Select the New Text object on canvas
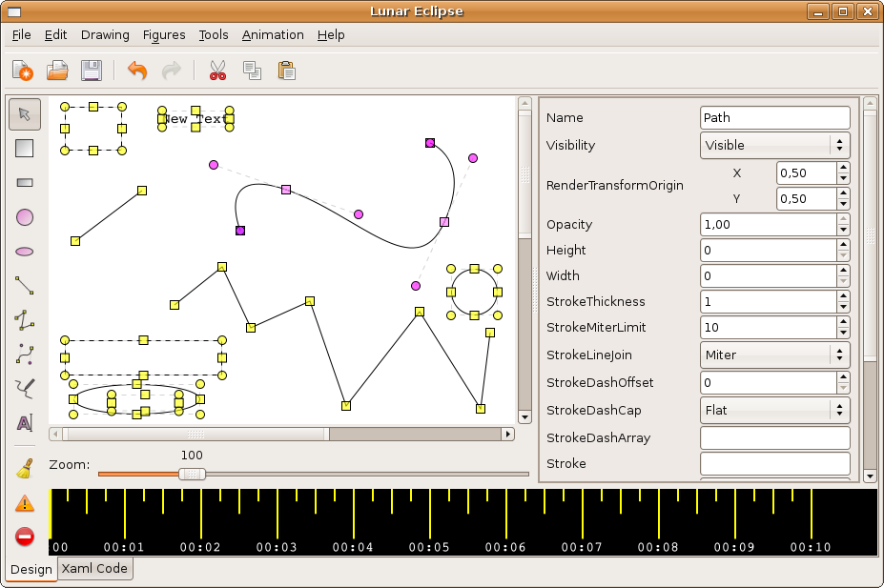This screenshot has width=884, height=588. (195, 119)
